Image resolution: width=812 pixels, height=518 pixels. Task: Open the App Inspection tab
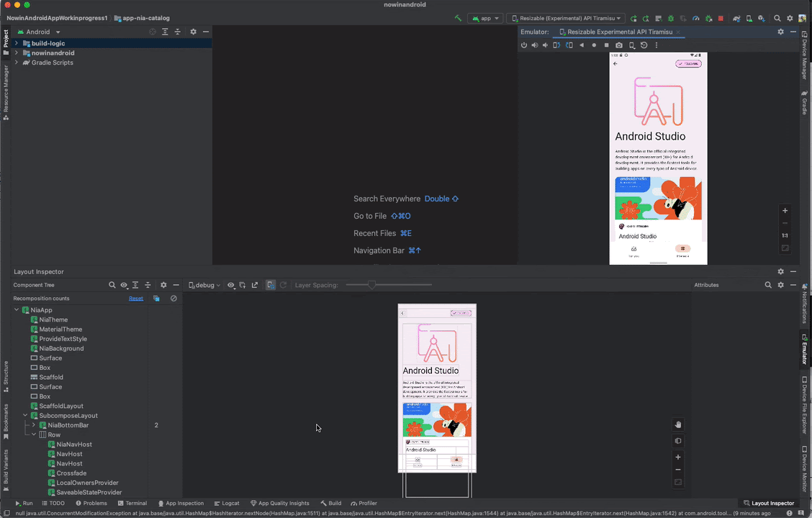183,503
